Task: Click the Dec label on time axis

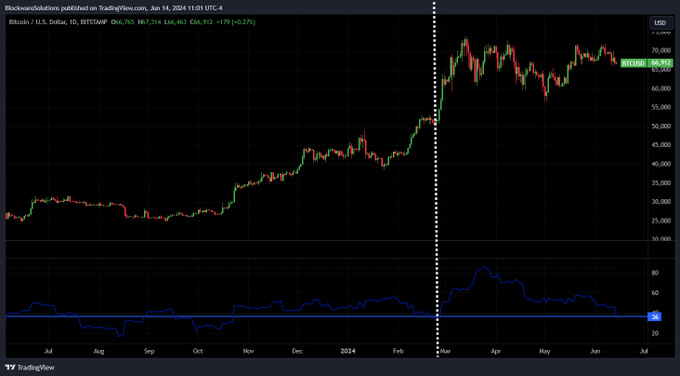Action: click(297, 351)
